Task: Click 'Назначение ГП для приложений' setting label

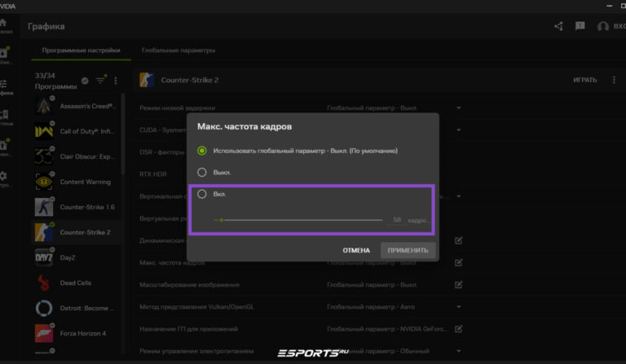Action: [x=188, y=329]
